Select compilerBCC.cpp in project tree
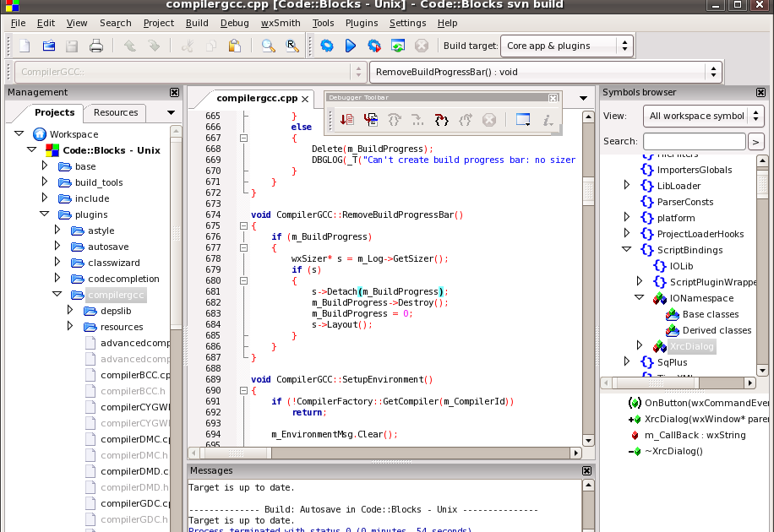Screen dimensions: 774x532 (134, 375)
